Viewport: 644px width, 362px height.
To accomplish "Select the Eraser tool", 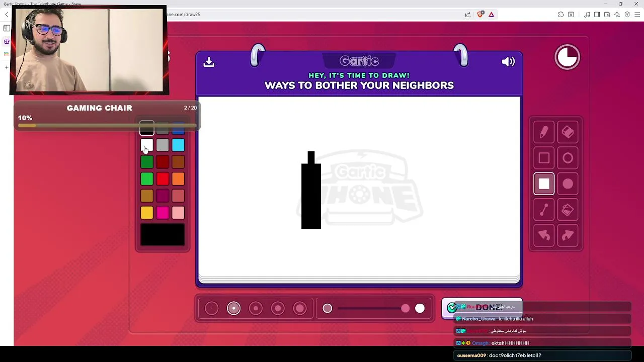I will [x=568, y=132].
